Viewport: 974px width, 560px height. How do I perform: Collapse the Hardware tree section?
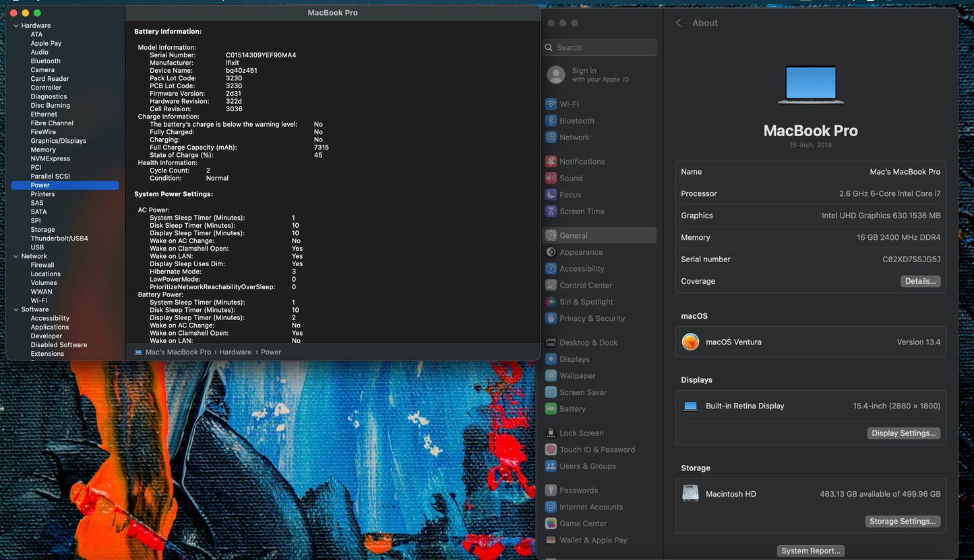[16, 26]
